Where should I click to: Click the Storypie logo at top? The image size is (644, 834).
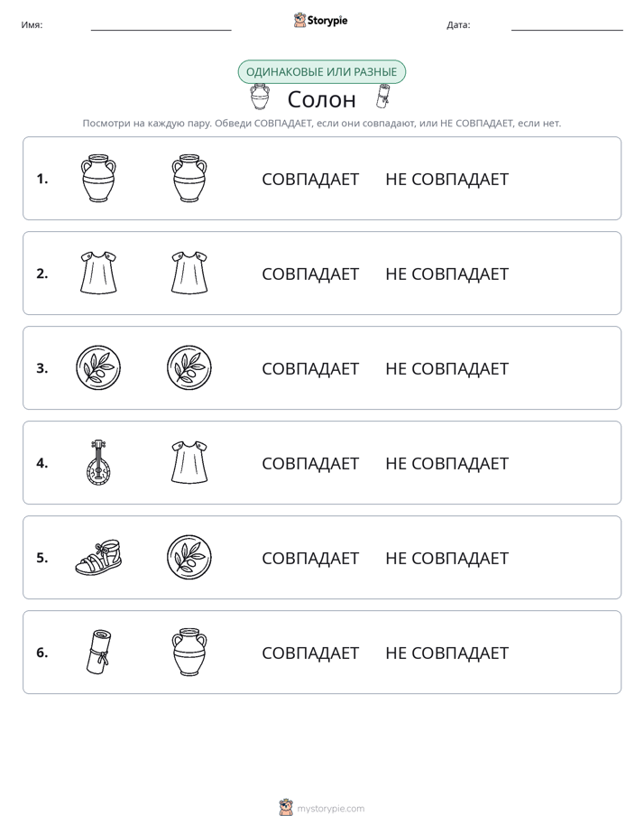(320, 21)
